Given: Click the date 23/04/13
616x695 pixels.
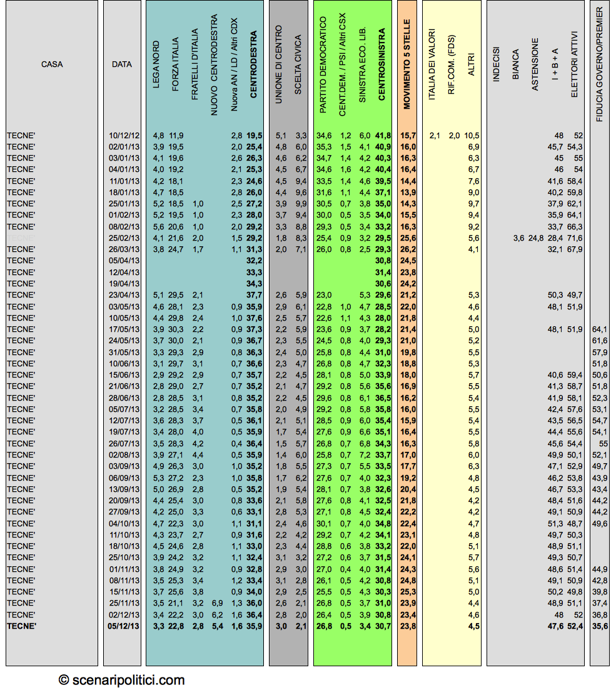Looking at the screenshot, I should pos(124,295).
